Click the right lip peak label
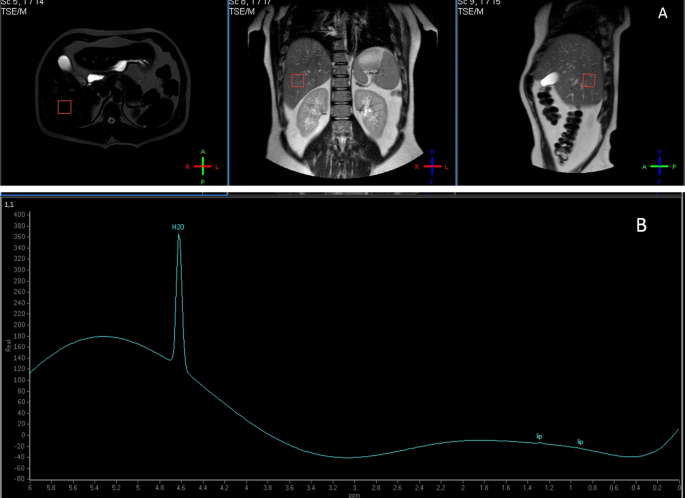 [x=580, y=441]
